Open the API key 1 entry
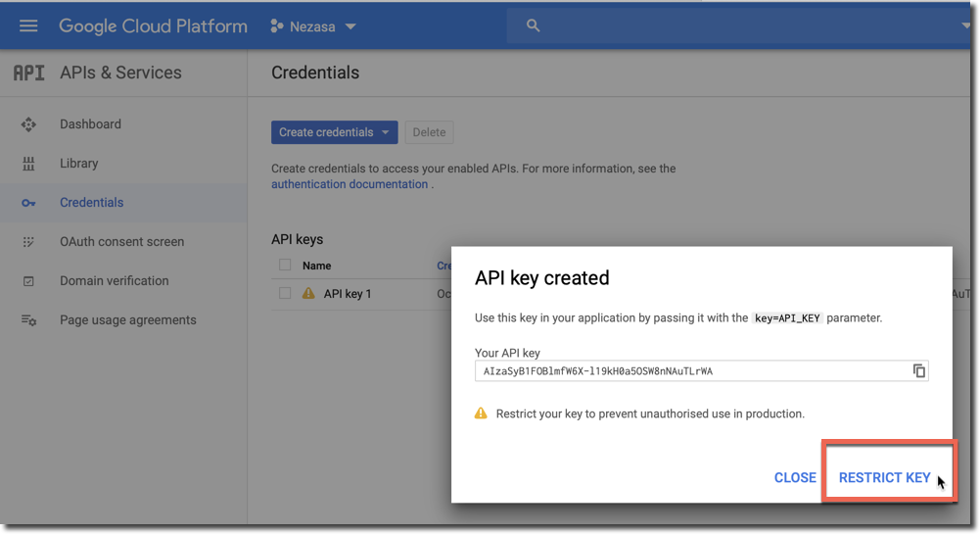This screenshot has width=980, height=534. [x=348, y=294]
